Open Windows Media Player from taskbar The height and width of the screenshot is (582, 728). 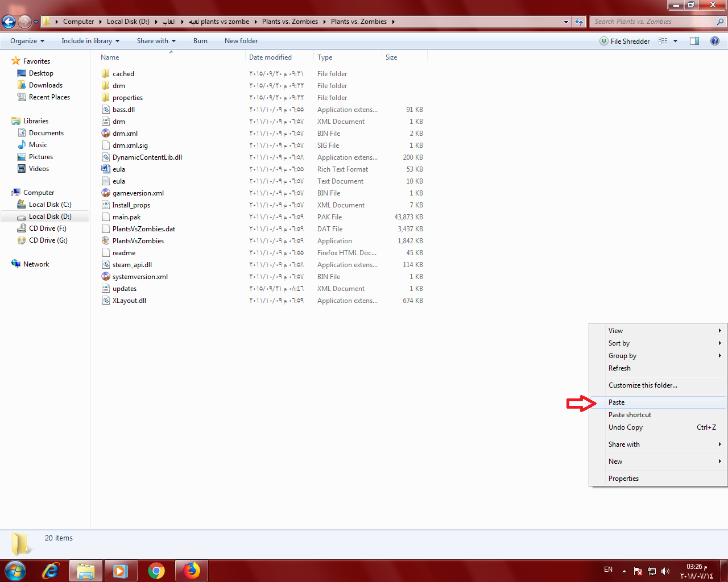point(121,571)
